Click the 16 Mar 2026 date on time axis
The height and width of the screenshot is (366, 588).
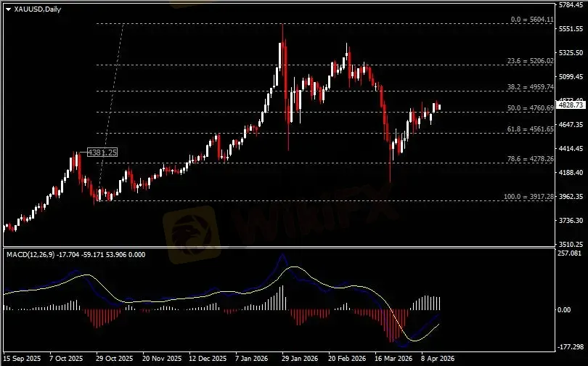[x=393, y=359]
